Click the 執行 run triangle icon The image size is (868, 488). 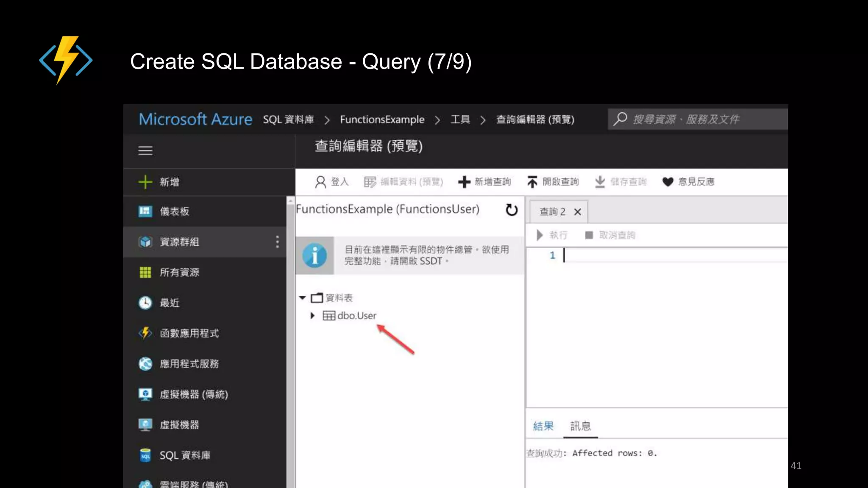tap(540, 235)
